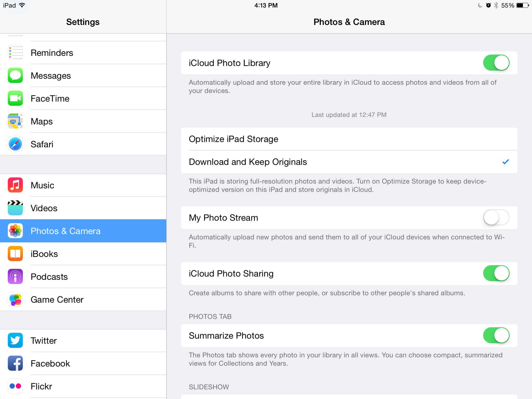Select Download and Keep Originals option
This screenshot has width=532, height=399.
tap(349, 162)
